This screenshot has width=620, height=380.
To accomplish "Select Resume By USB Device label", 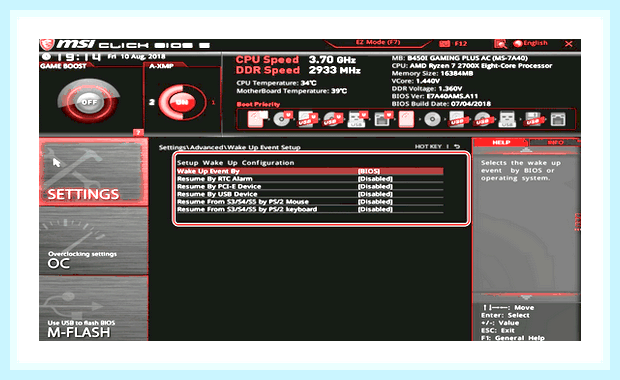I will 217,194.
